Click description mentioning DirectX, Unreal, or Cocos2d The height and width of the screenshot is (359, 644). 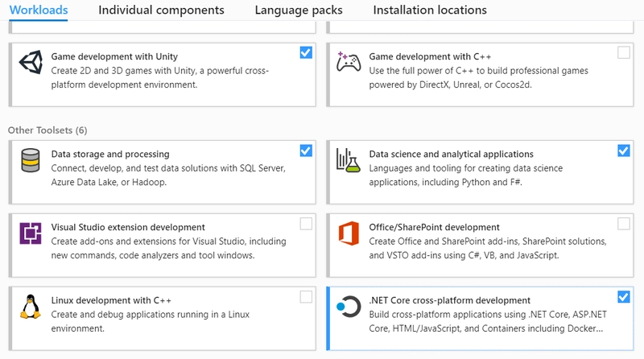click(478, 77)
